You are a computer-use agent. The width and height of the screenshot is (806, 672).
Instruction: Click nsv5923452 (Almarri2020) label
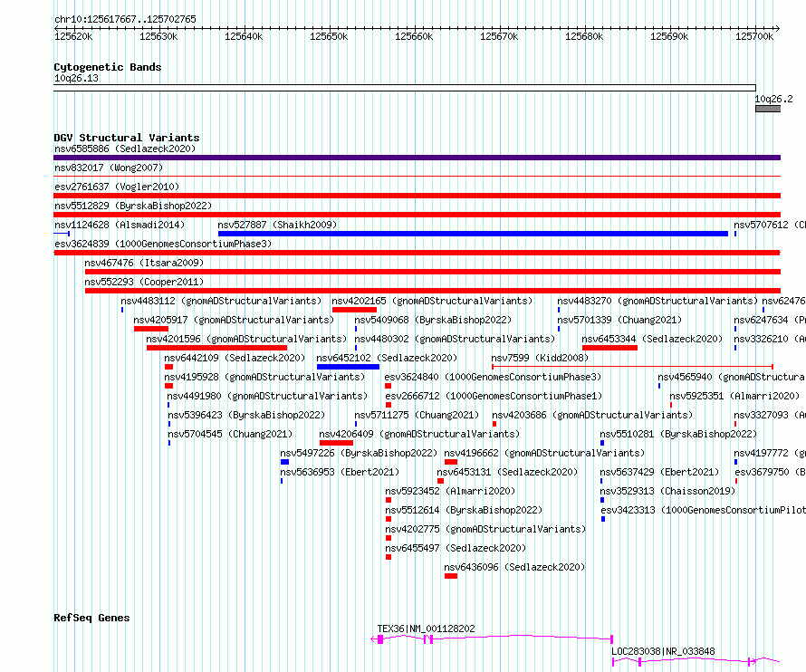tap(450, 491)
